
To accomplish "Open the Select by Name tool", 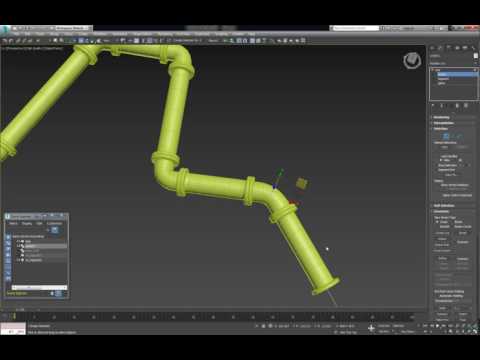I will tap(61, 41).
